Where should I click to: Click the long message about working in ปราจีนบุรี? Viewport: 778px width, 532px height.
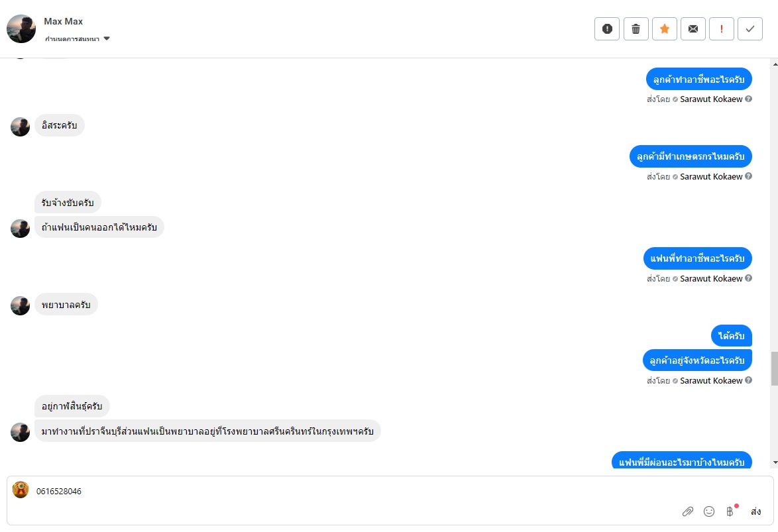pos(207,431)
